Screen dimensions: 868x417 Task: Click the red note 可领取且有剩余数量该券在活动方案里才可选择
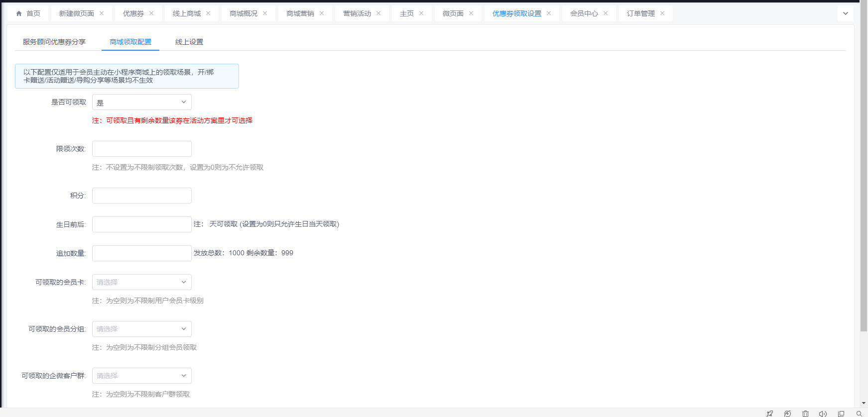(172, 120)
